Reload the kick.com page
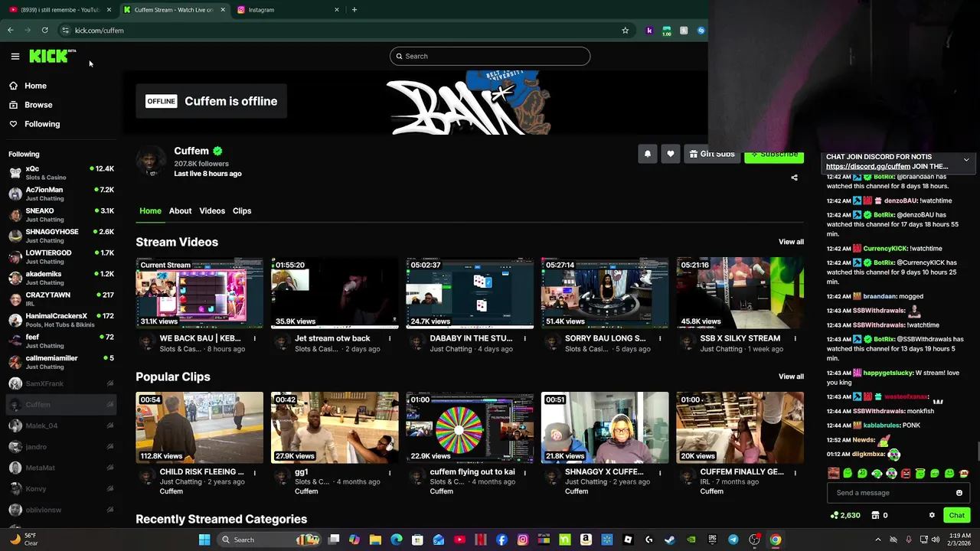The width and height of the screenshot is (980, 551). pyautogui.click(x=44, y=31)
